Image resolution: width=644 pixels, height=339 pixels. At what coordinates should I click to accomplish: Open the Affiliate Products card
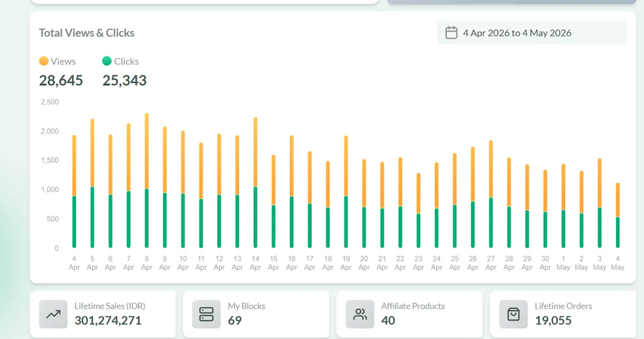(409, 314)
